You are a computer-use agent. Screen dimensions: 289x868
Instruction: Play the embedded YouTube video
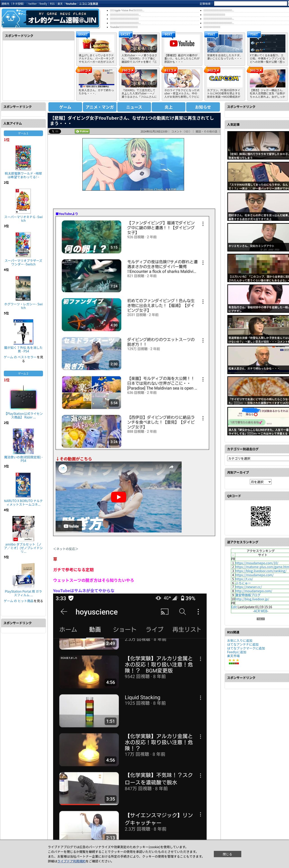click(118, 497)
